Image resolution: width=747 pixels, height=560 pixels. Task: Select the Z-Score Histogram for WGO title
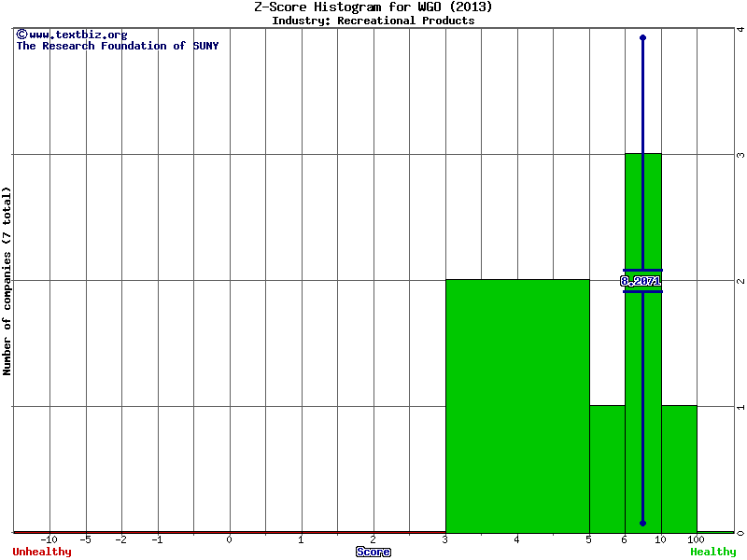pyautogui.click(x=373, y=7)
